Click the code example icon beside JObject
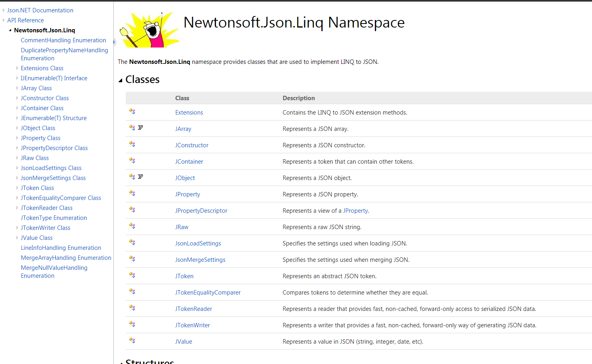The height and width of the screenshot is (364, 592). click(140, 176)
